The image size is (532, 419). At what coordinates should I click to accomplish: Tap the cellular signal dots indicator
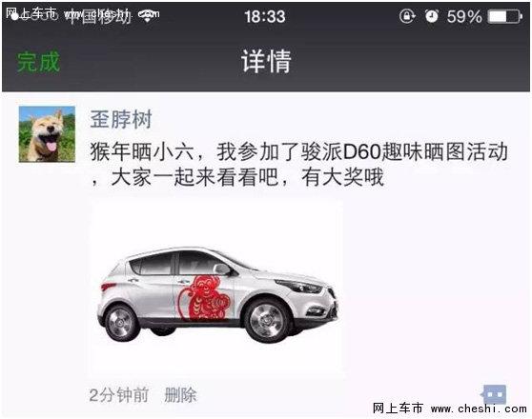pyautogui.click(x=34, y=16)
